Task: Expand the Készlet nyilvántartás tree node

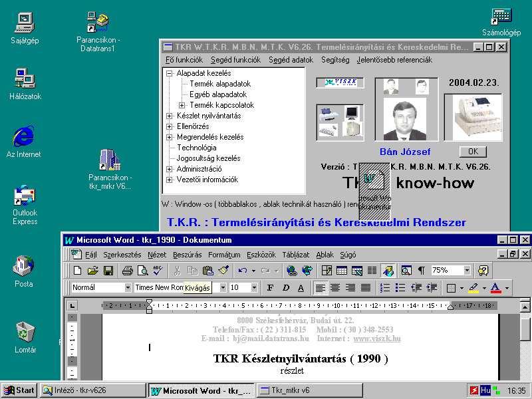Action: click(x=170, y=116)
